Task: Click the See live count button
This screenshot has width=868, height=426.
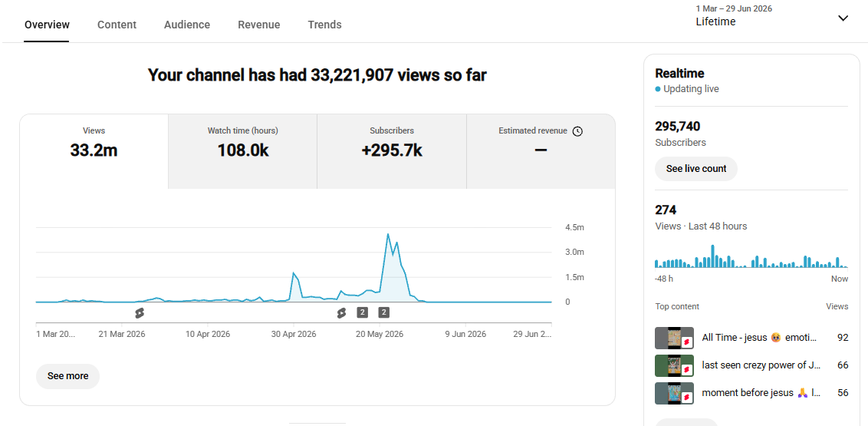Action: (x=695, y=169)
